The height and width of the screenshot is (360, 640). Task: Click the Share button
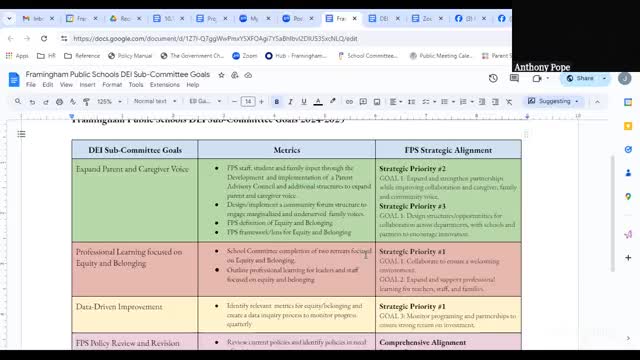point(580,78)
